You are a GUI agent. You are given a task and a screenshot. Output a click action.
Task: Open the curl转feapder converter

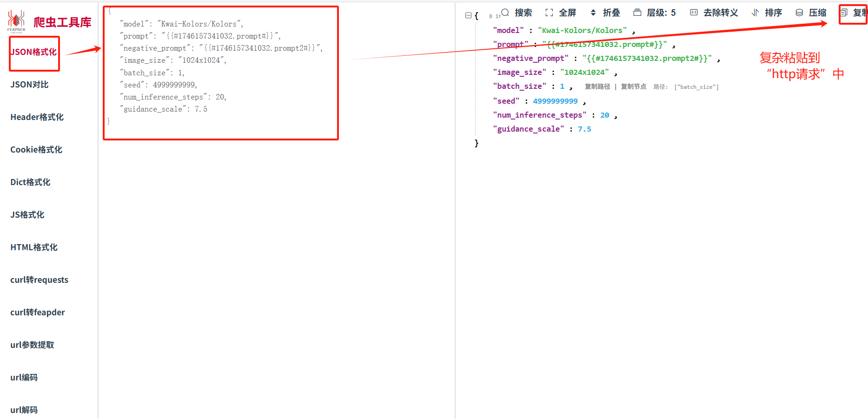coord(38,313)
